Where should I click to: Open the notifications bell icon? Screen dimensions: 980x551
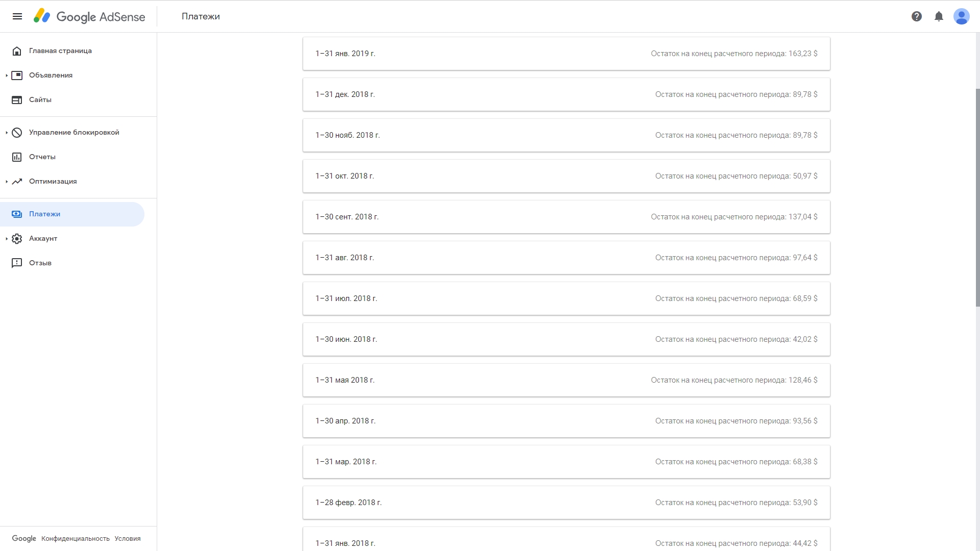939,16
